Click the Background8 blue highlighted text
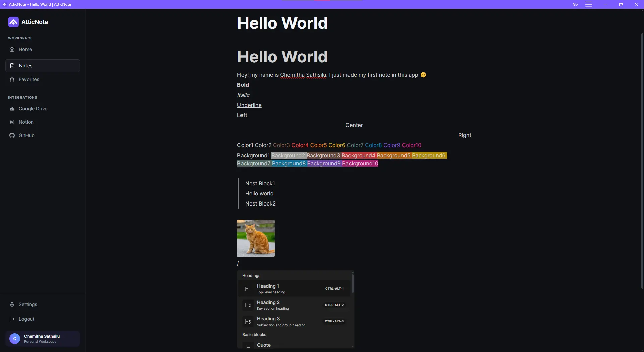The width and height of the screenshot is (644, 352). coord(289,163)
